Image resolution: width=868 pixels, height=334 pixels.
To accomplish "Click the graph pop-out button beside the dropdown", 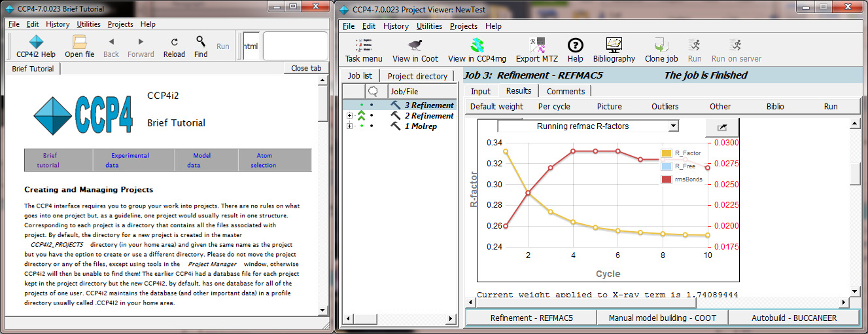I will [721, 126].
